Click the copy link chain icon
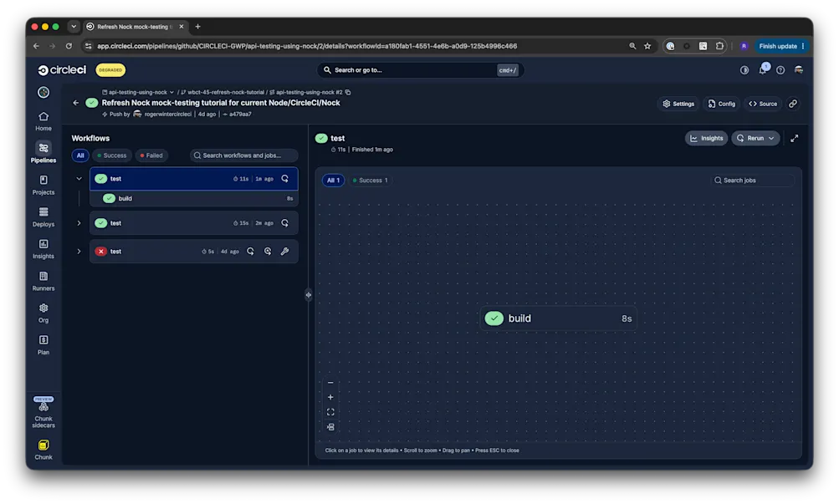The image size is (839, 504). (x=793, y=104)
